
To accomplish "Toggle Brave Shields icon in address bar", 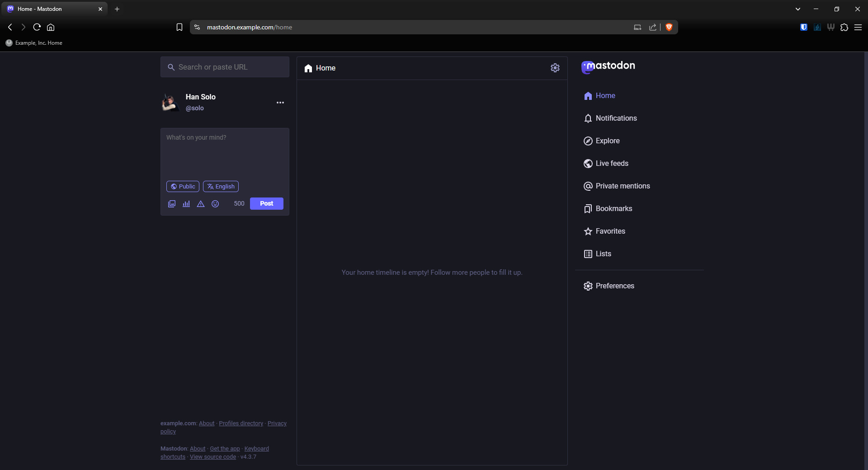I will coord(669,27).
